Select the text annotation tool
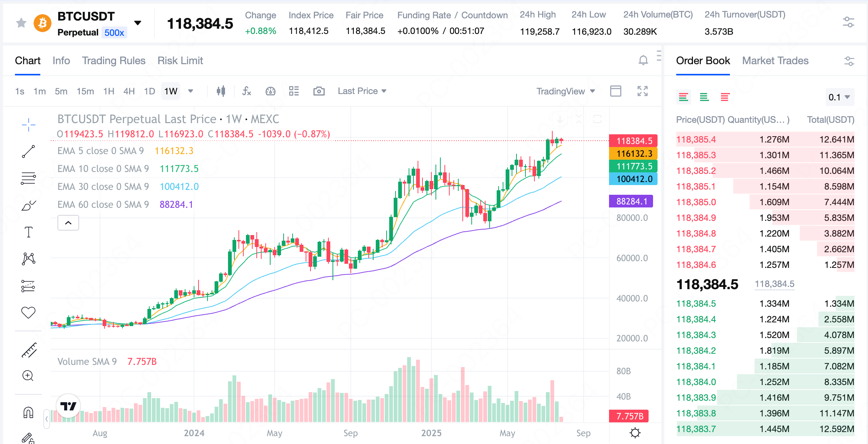The width and height of the screenshot is (868, 444). (28, 232)
